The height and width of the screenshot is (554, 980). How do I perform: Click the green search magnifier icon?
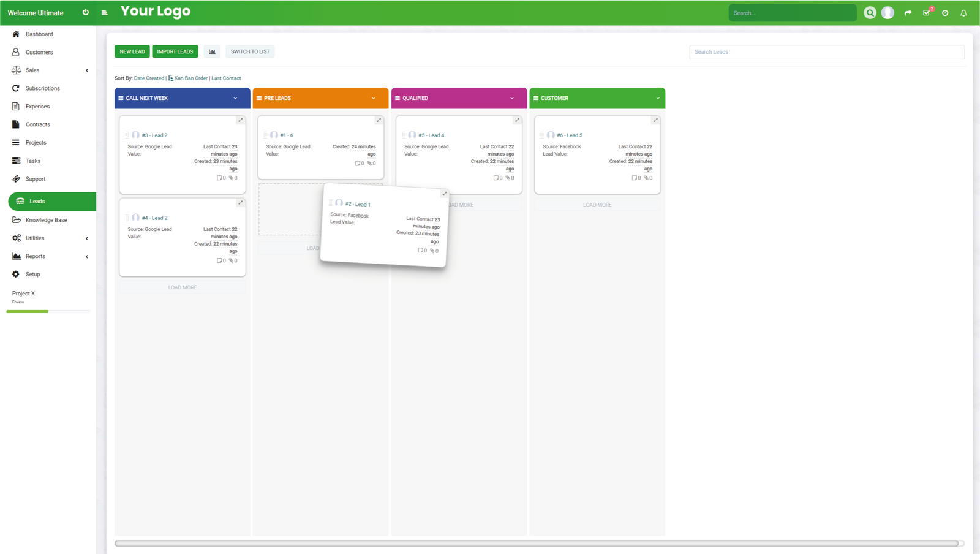tap(870, 13)
